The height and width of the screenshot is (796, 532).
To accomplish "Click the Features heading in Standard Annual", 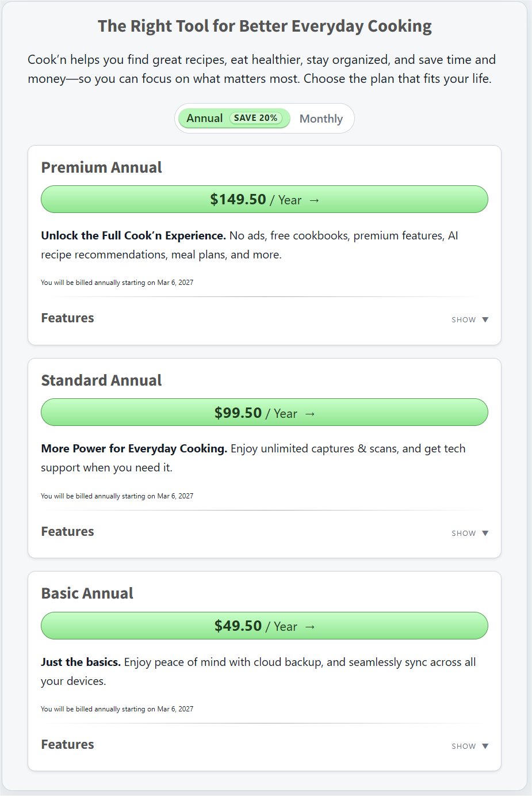I will [67, 532].
